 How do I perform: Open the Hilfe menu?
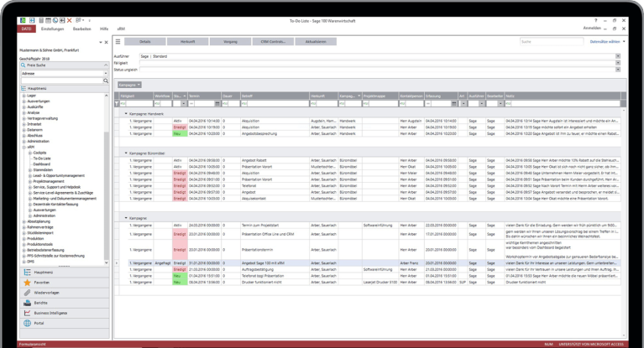(104, 29)
